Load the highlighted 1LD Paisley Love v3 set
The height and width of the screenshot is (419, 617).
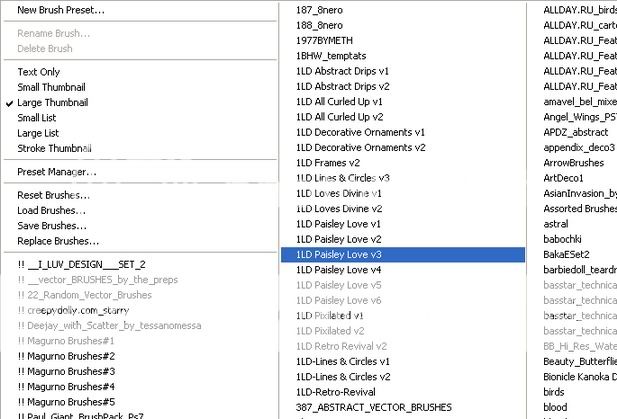coord(339,255)
